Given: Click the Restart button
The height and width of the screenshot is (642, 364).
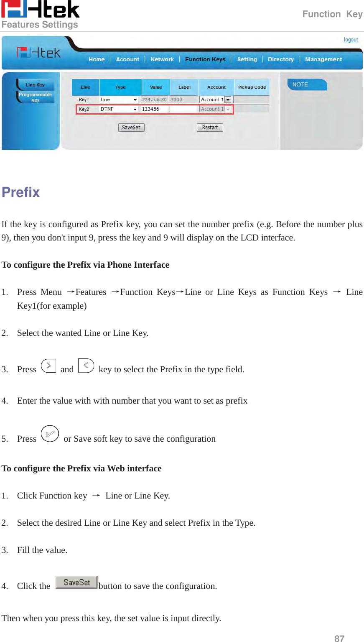Looking at the screenshot, I should (x=210, y=127).
